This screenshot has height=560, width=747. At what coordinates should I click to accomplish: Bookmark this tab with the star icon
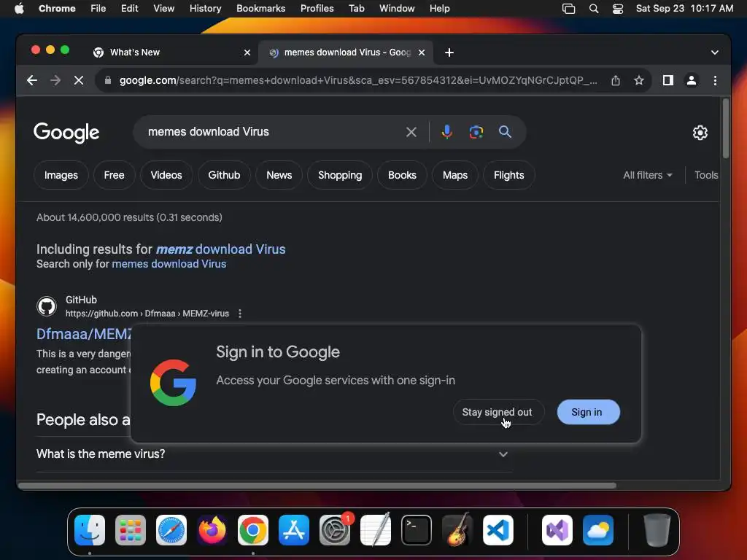[x=639, y=80]
